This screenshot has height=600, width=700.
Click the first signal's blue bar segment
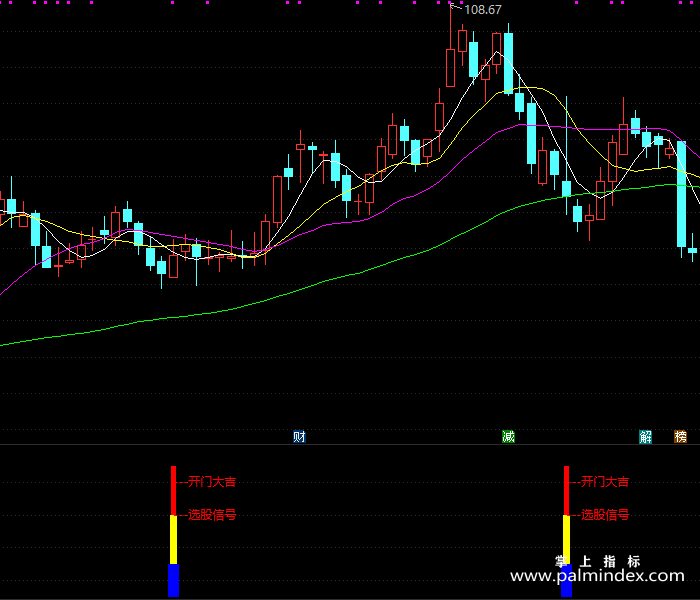click(x=174, y=580)
